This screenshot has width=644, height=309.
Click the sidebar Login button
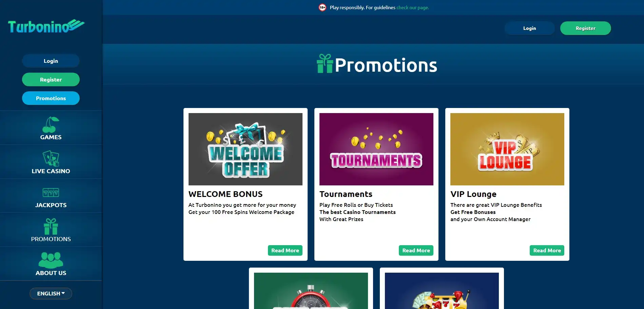pos(51,61)
